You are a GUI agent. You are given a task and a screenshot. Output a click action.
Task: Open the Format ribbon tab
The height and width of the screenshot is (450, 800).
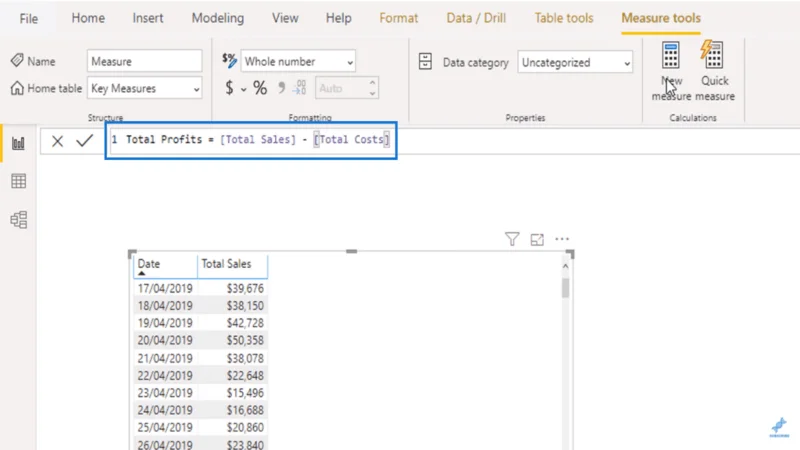pyautogui.click(x=398, y=18)
